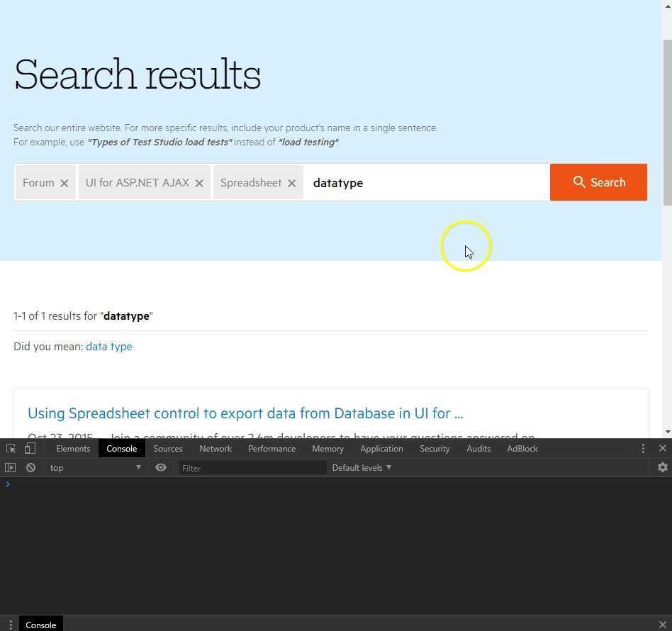Open DevTools settings with the gear icon
Screen dimensions: 672x631
coord(662,467)
